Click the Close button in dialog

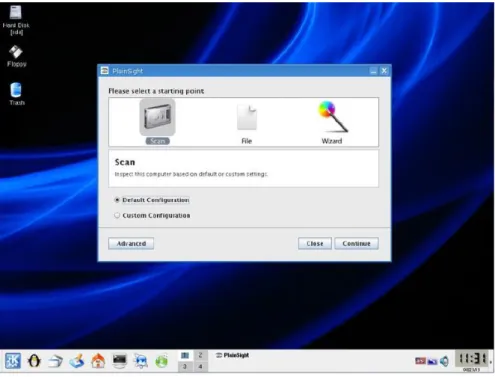(x=315, y=244)
